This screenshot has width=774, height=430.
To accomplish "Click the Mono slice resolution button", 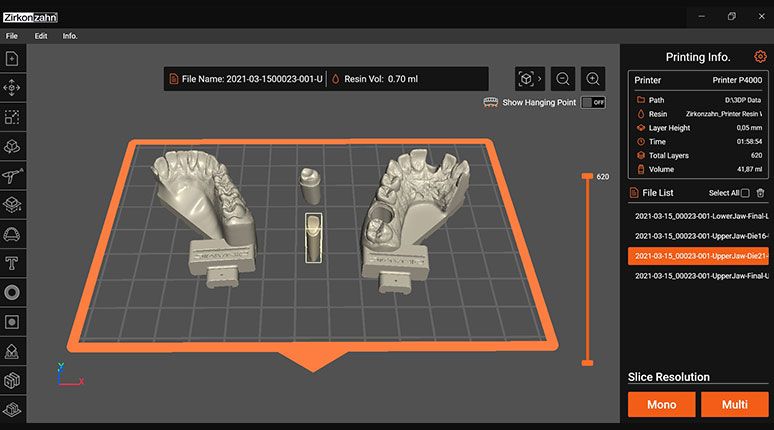I will tap(661, 404).
